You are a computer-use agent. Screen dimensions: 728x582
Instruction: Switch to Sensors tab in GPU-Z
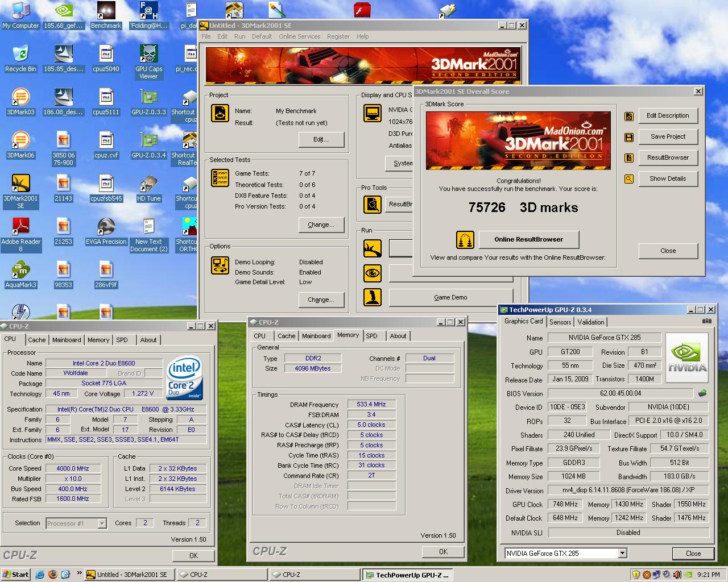560,322
